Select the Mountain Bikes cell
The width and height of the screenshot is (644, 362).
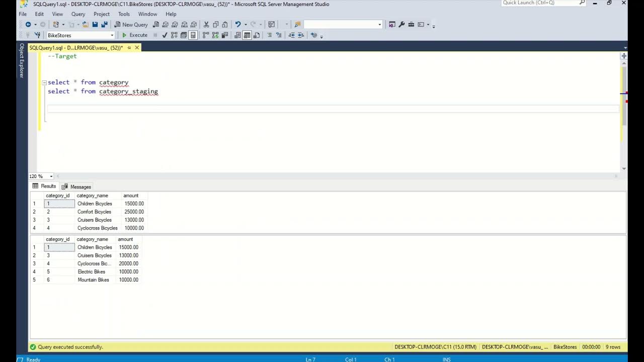click(95, 280)
